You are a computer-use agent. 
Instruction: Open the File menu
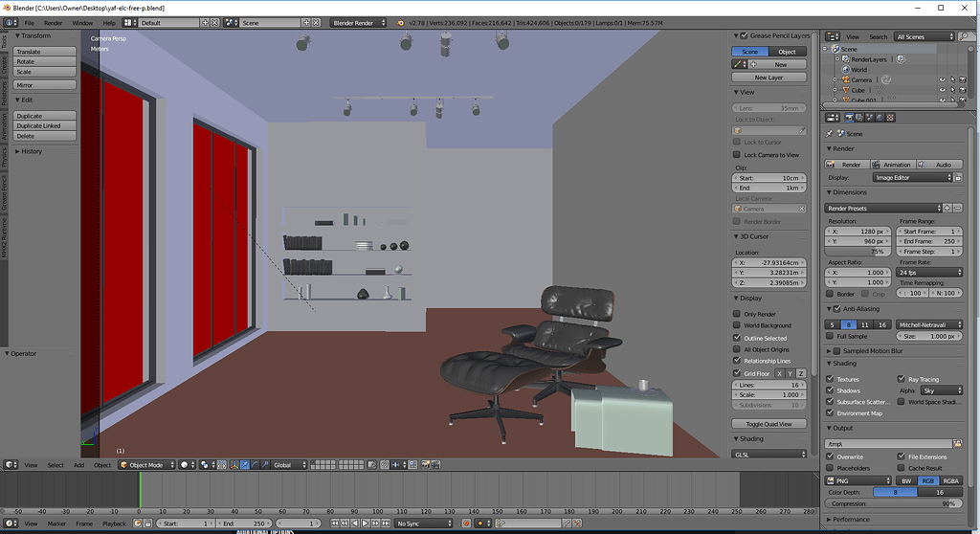[30, 23]
